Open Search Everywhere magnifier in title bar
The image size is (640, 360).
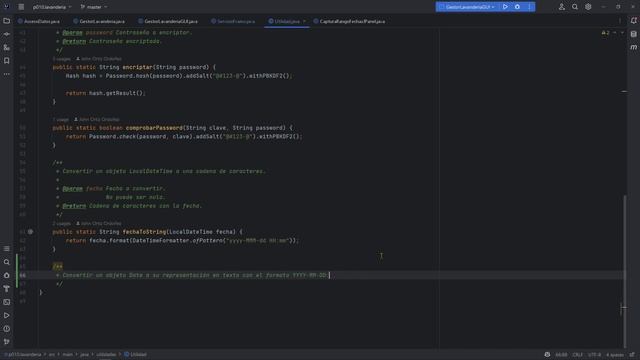pyautogui.click(x=575, y=7)
